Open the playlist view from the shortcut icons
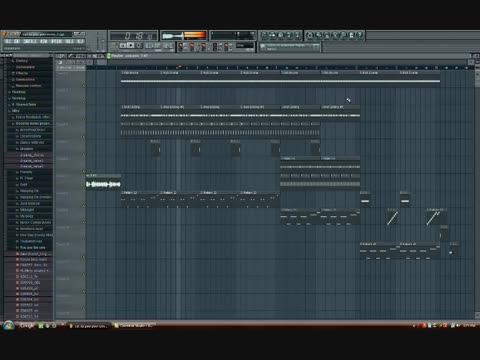This screenshot has height=360, width=480. click(264, 35)
